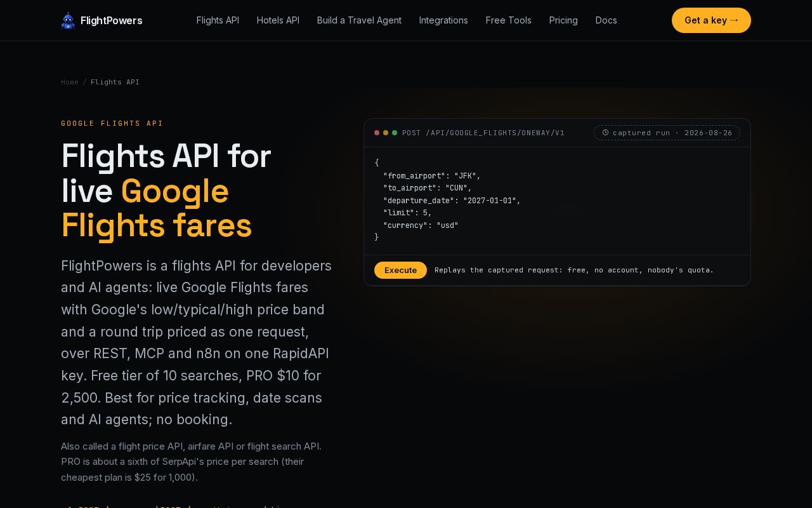Click the Flights API breadcrumb text
The image size is (812, 508).
click(x=115, y=82)
